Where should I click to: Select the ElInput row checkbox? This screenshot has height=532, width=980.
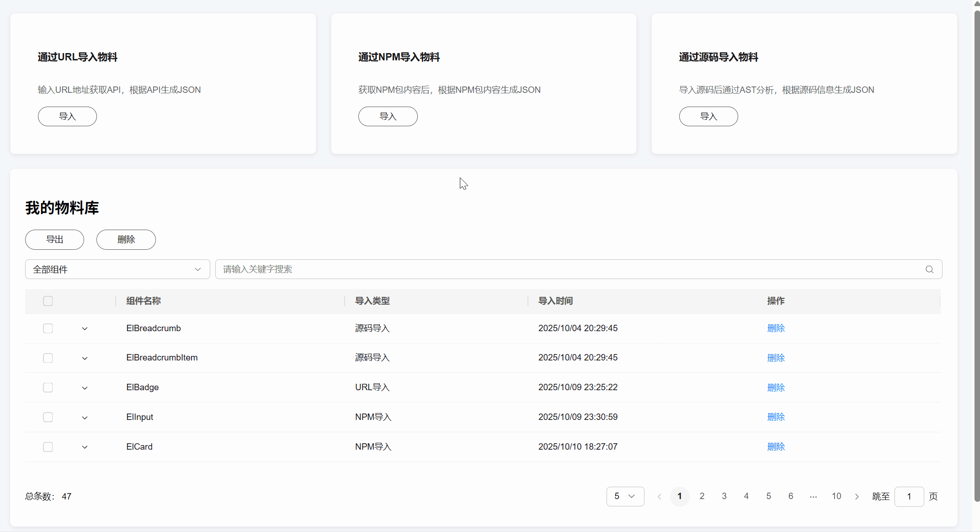click(48, 417)
